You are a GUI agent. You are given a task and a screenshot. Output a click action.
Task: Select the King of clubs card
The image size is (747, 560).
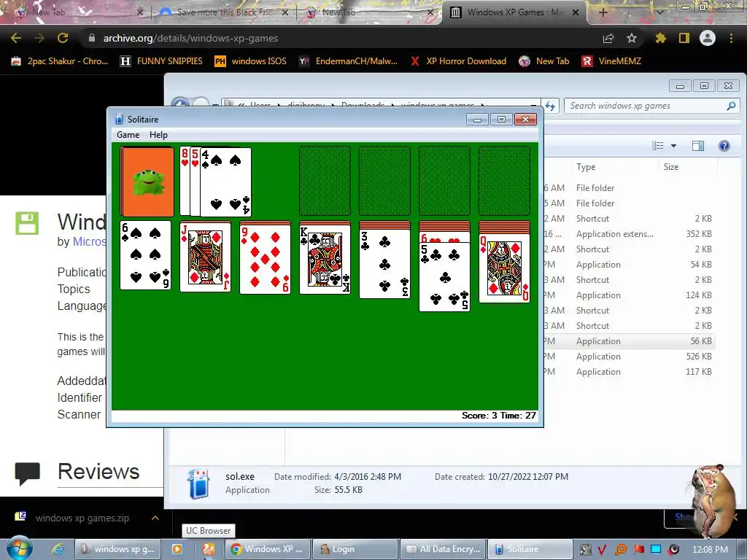click(325, 259)
